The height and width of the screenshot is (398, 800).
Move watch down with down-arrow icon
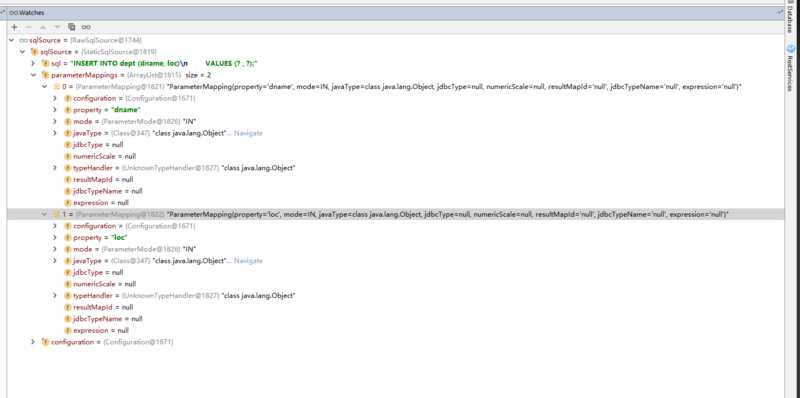(57, 27)
